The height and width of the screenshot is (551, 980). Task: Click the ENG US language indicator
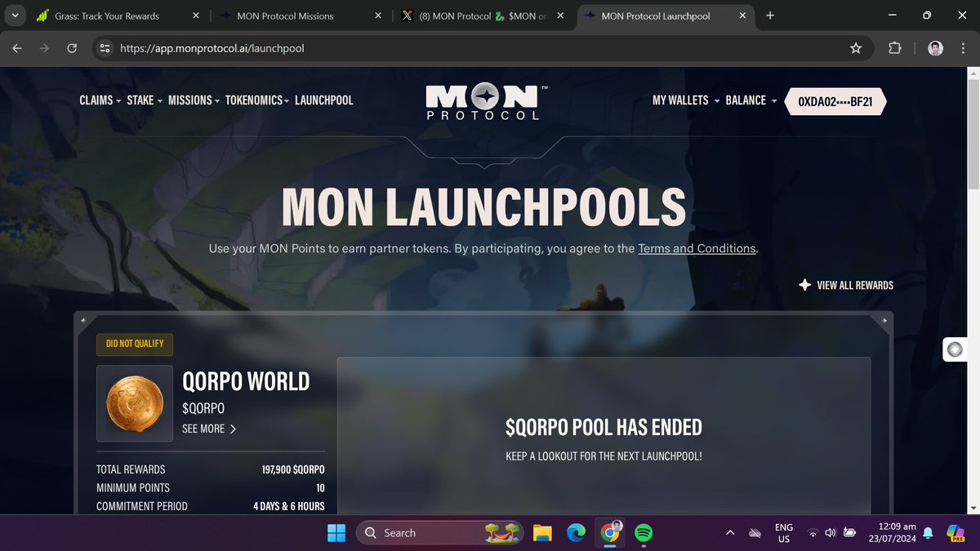click(x=784, y=533)
